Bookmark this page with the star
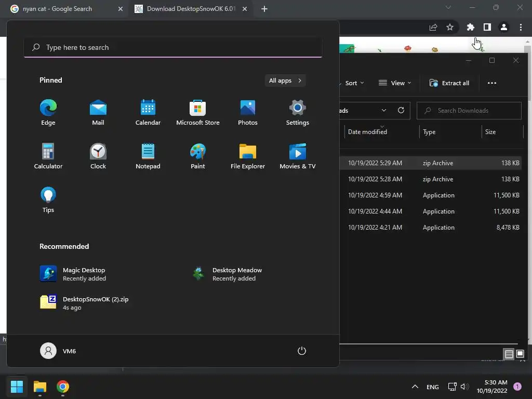Screen dimensions: 532x399 click(450, 27)
